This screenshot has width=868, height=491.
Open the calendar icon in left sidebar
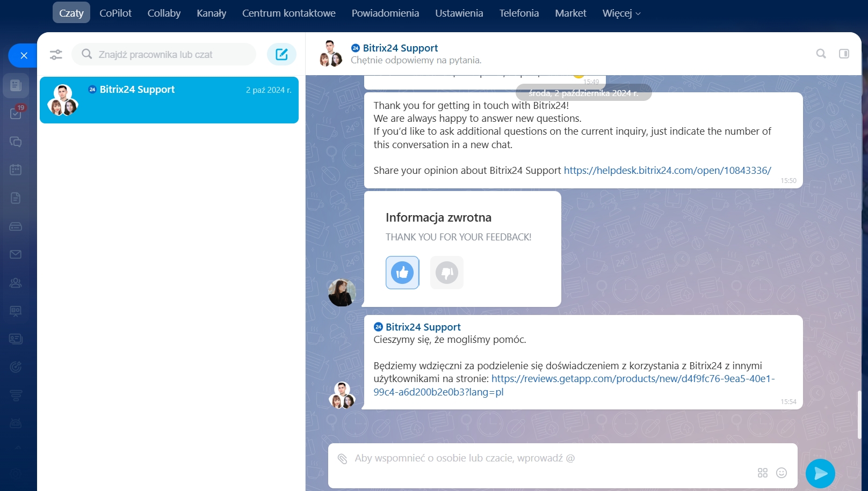tap(16, 170)
